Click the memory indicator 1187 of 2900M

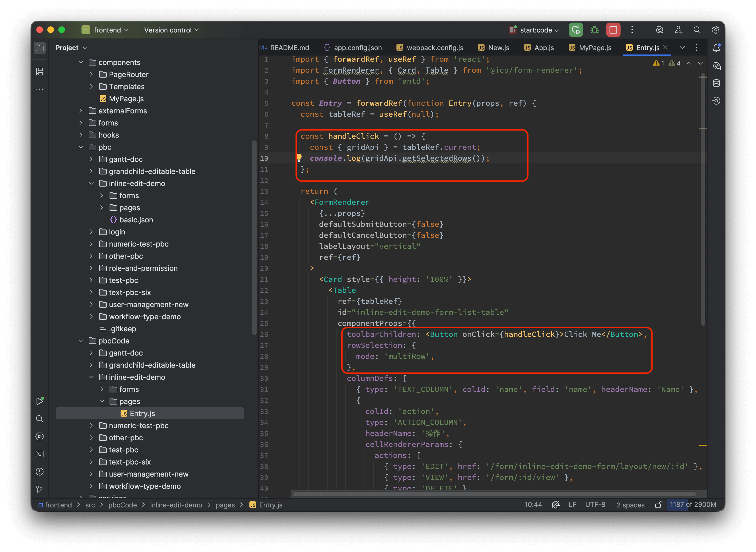pos(692,505)
